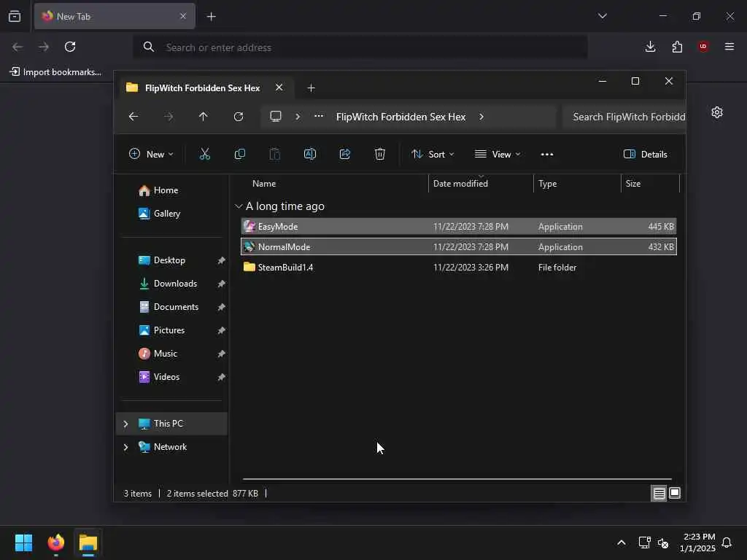This screenshot has height=560, width=747.
Task: Open the notifications bell in system tray
Action: tap(727, 542)
